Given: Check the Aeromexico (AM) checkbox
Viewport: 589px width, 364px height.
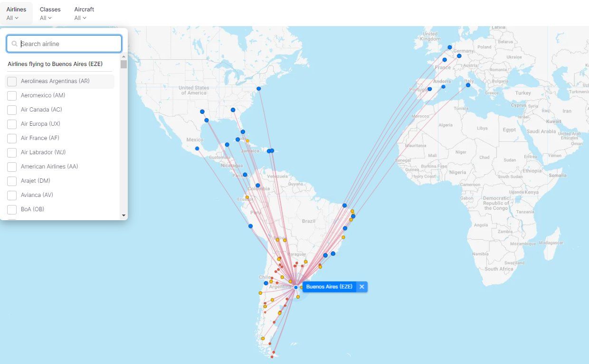Looking at the screenshot, I should 12,96.
